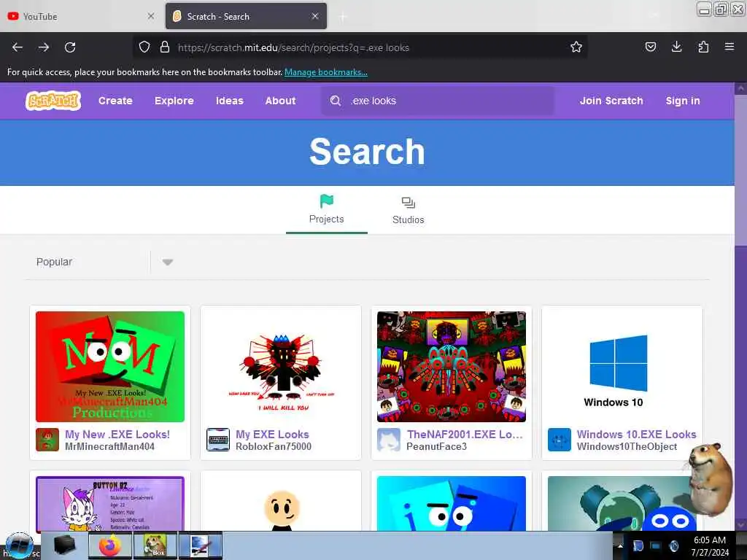
Task: Open the Create menu item
Action: pos(115,101)
